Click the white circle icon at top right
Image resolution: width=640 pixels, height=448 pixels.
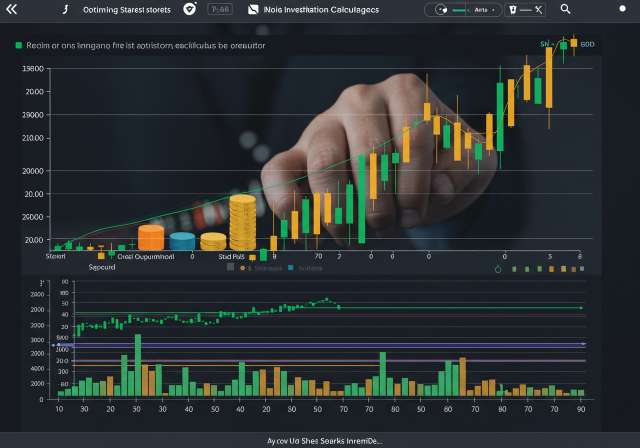click(622, 9)
